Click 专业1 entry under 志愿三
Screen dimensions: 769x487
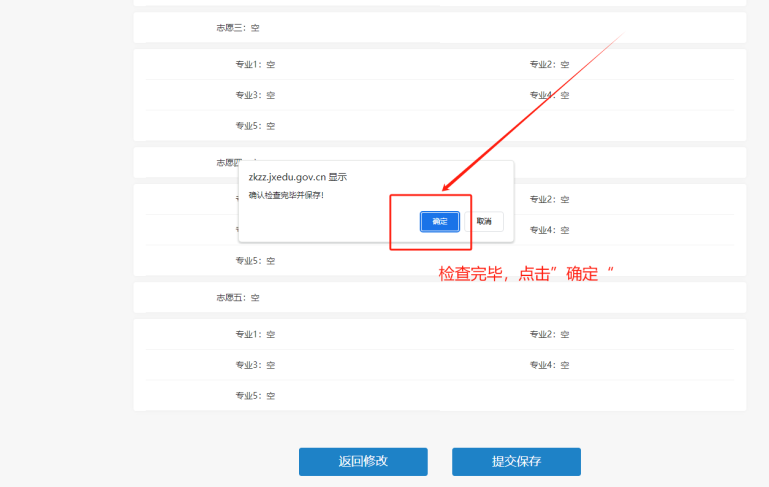click(x=255, y=65)
